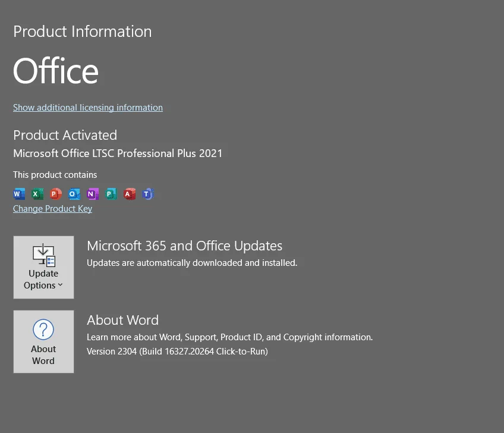Click the This product contains label
The width and height of the screenshot is (504, 433).
pos(55,175)
